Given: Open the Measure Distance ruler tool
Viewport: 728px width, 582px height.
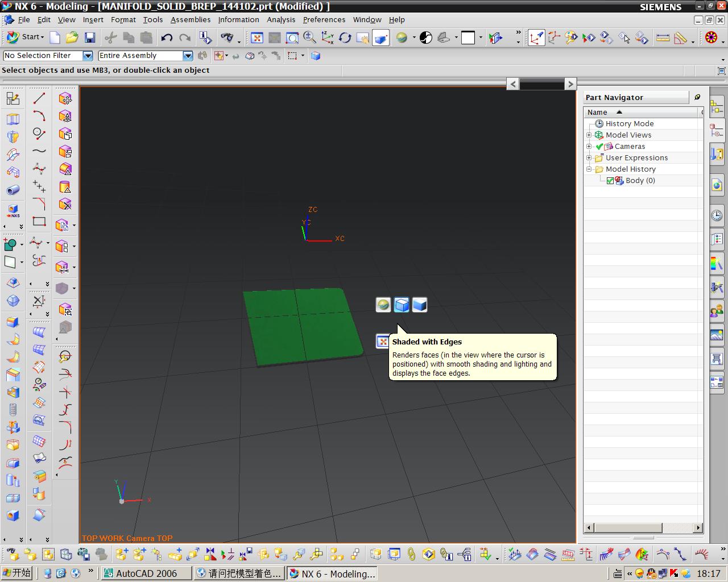Looking at the screenshot, I should [663, 38].
